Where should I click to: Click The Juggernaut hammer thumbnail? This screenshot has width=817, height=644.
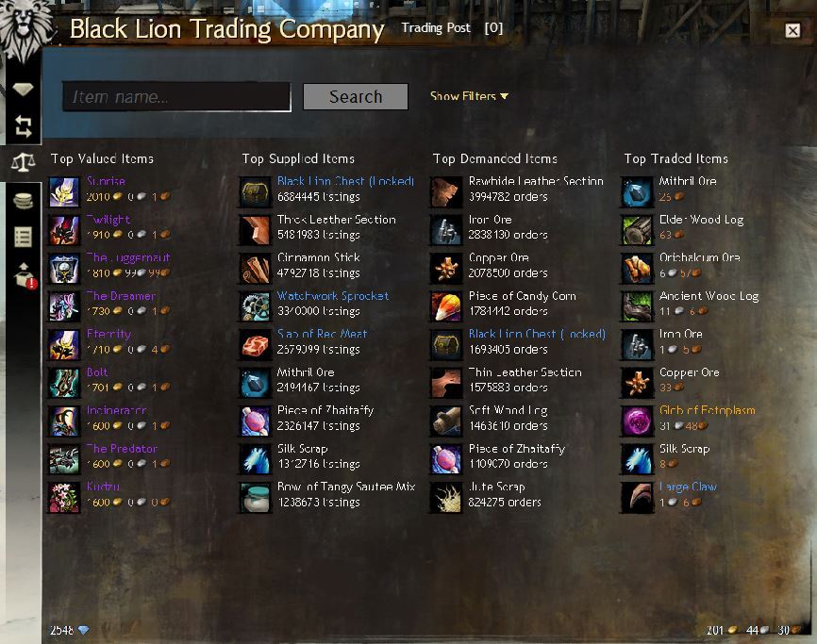[64, 268]
